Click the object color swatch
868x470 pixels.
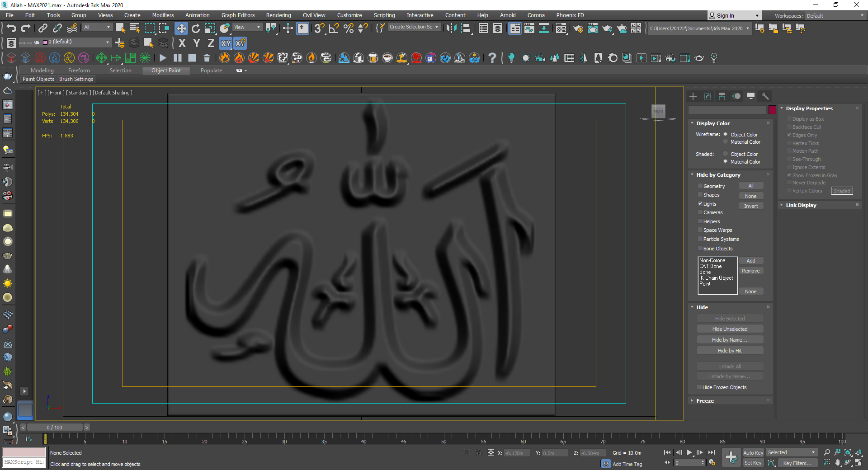pos(772,109)
